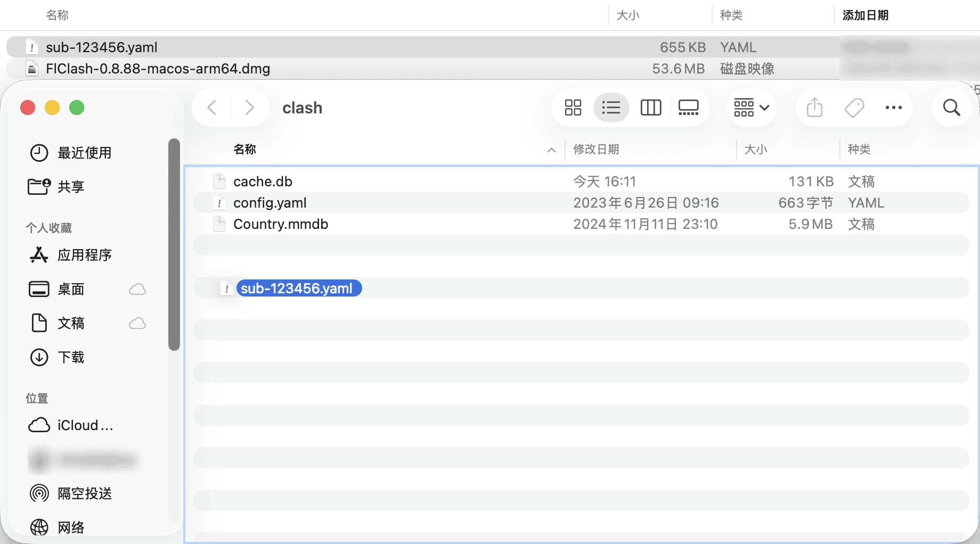This screenshot has height=544, width=980.
Task: Toggle sort order on 名称 column arrow
Action: pyautogui.click(x=551, y=150)
